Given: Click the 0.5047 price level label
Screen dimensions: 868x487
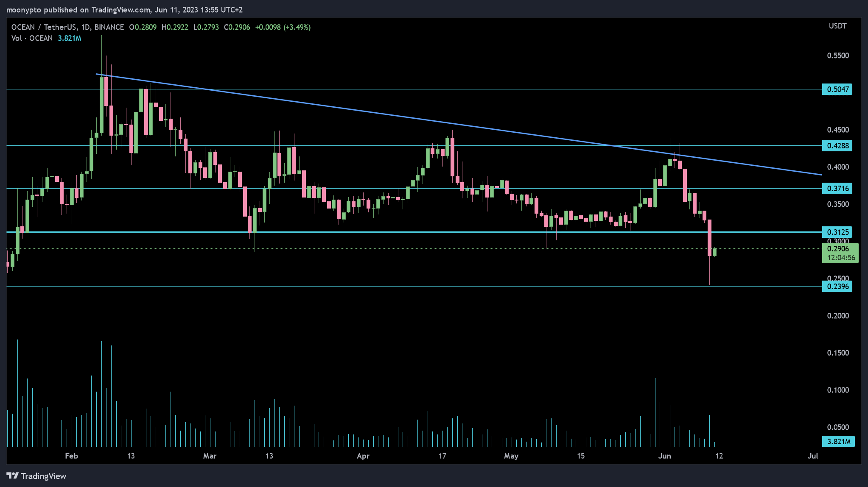Looking at the screenshot, I should pos(837,89).
